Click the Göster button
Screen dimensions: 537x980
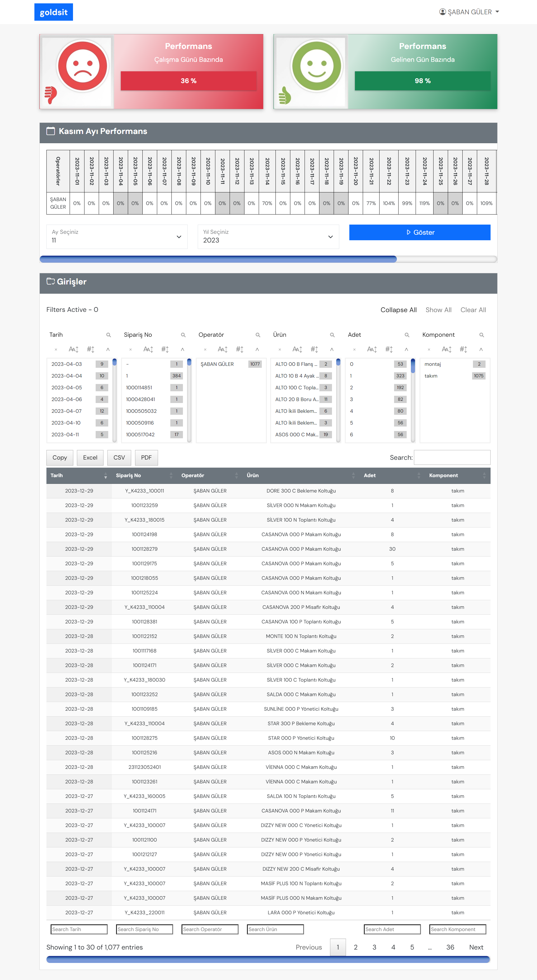[420, 232]
